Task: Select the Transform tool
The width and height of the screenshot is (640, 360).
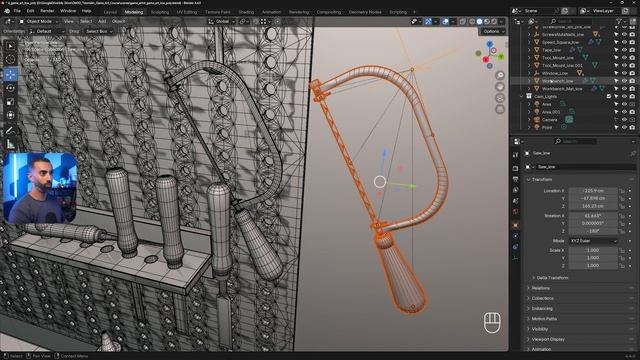Action: (x=11, y=116)
